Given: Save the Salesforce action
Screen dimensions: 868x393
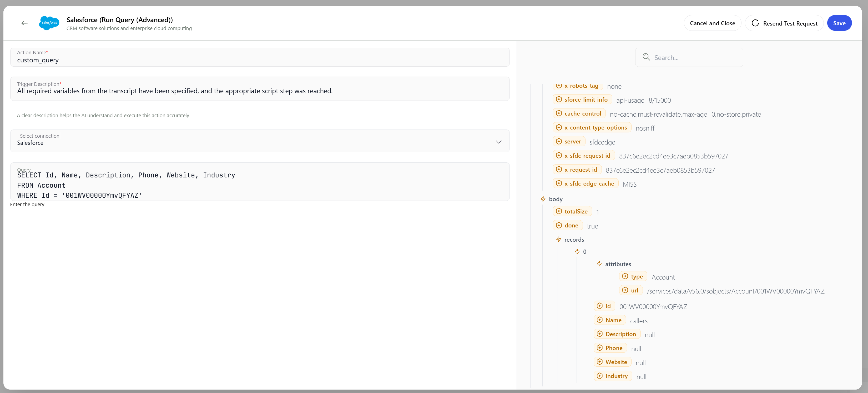Looking at the screenshot, I should pos(839,23).
